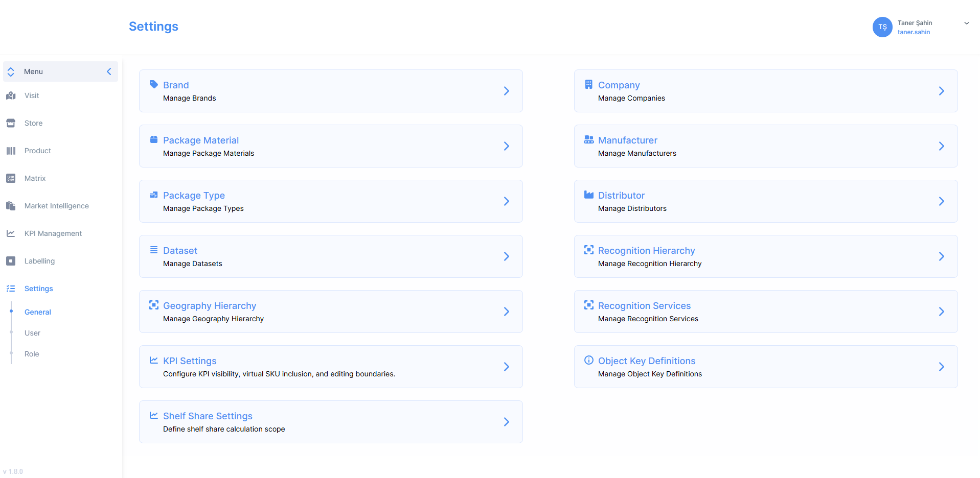Screen dimensions: 980x478
Task: Open the Dataset card arrow
Action: coord(506,256)
